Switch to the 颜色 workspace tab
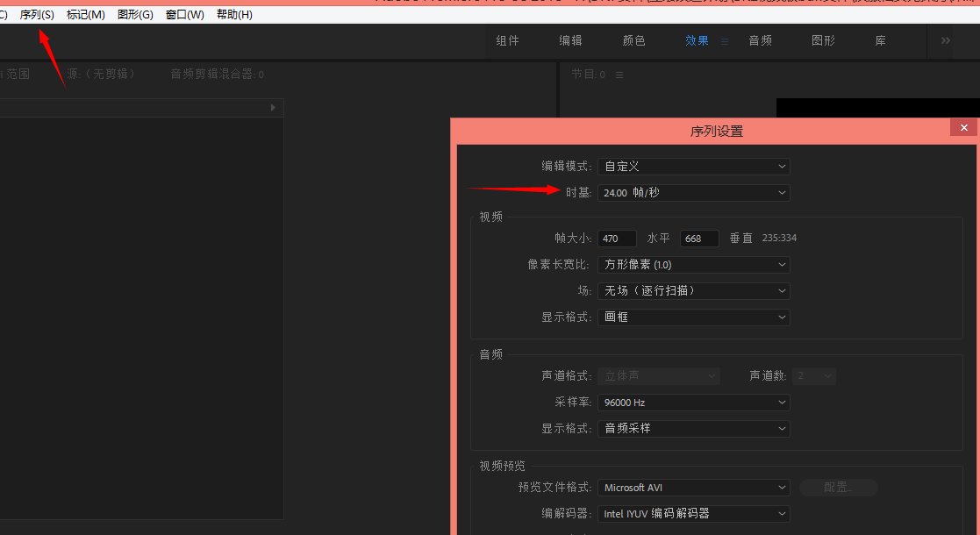The width and height of the screenshot is (980, 535). coord(633,40)
